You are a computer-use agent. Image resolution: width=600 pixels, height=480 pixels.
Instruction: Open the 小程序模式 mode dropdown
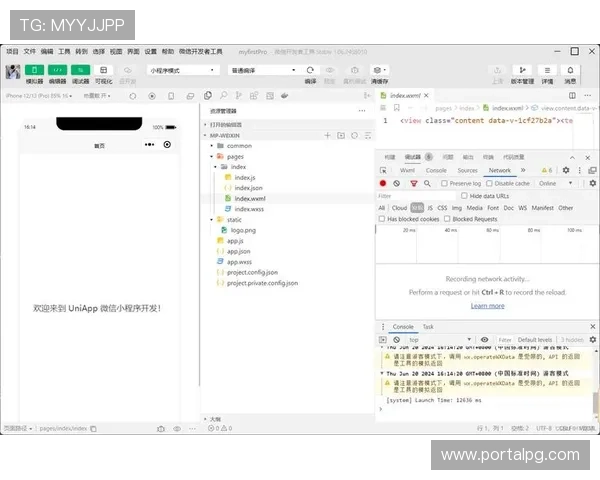coord(183,70)
